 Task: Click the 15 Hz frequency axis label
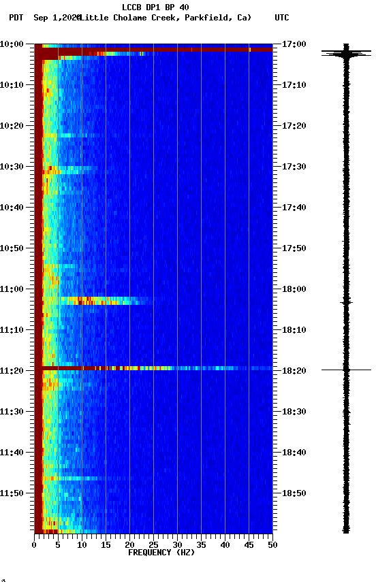point(106,545)
